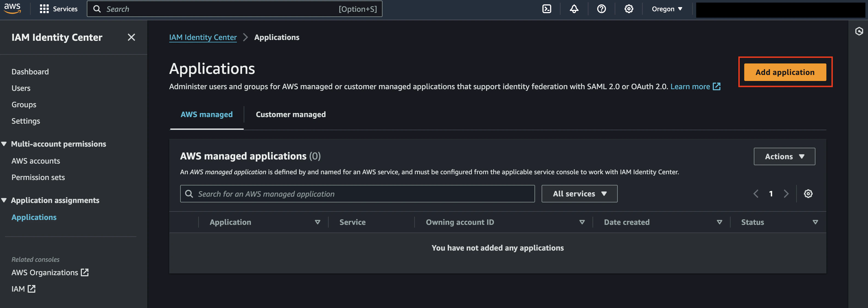Click the AWS logo home icon
The height and width of the screenshot is (308, 868).
13,8
